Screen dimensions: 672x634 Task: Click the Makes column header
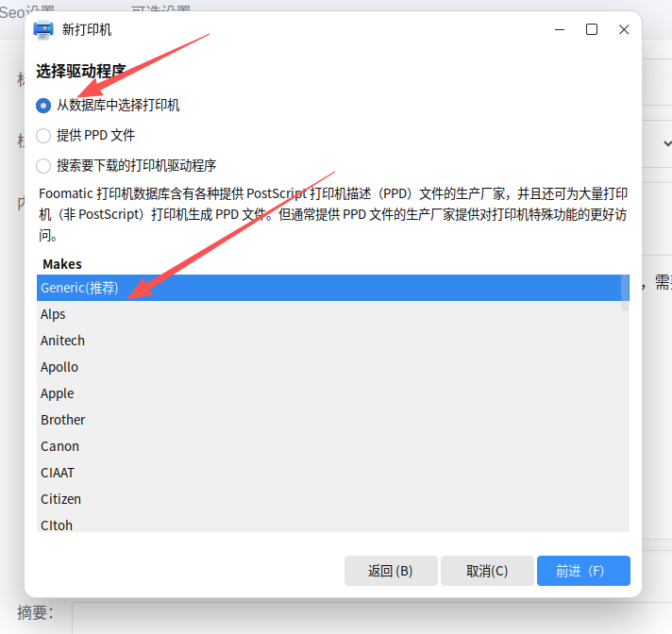tap(62, 264)
